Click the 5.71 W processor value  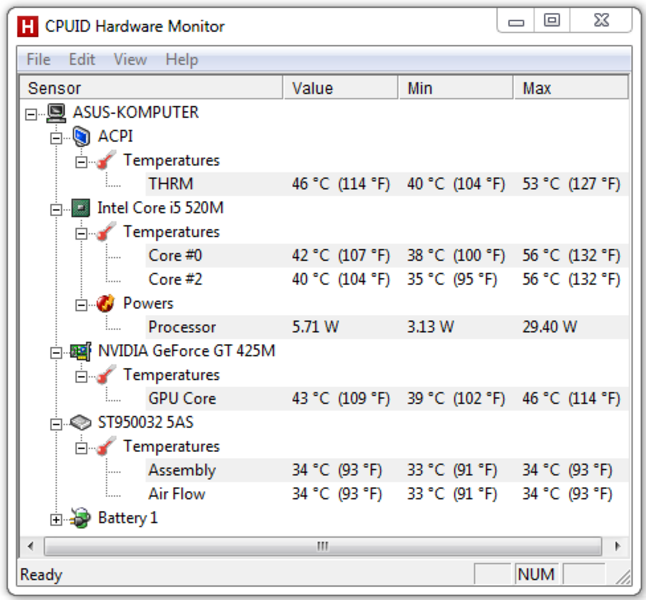(316, 327)
